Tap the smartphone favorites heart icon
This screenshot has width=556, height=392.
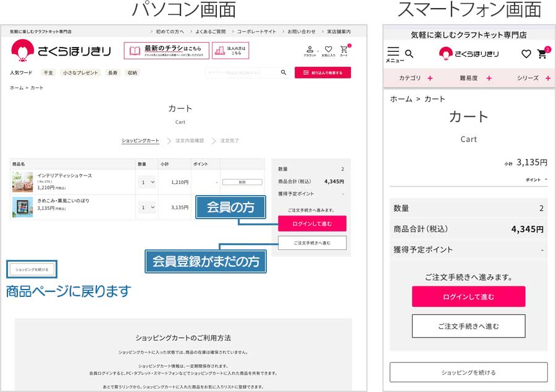point(526,54)
